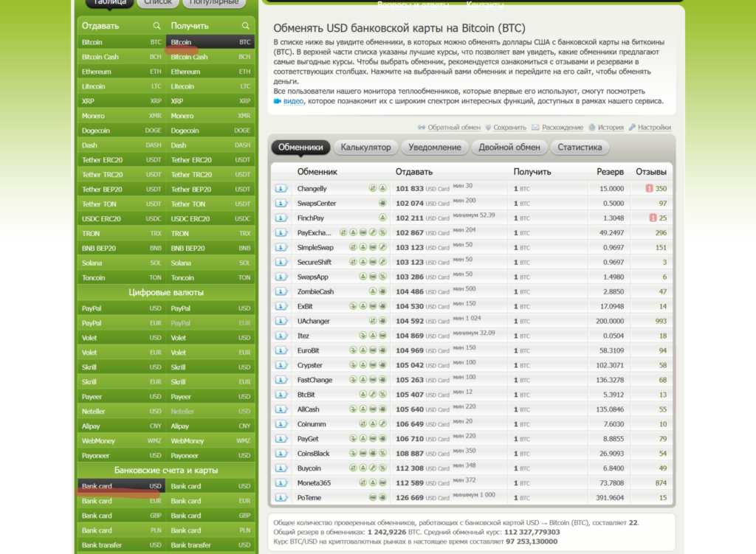
Task: Select PayPal USD in give column
Action: click(x=122, y=308)
